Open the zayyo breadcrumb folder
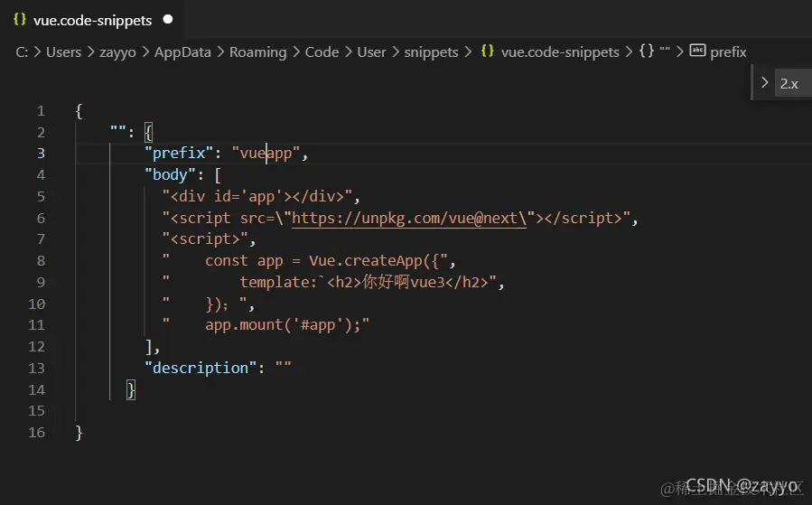Image resolution: width=812 pixels, height=505 pixels. (117, 52)
